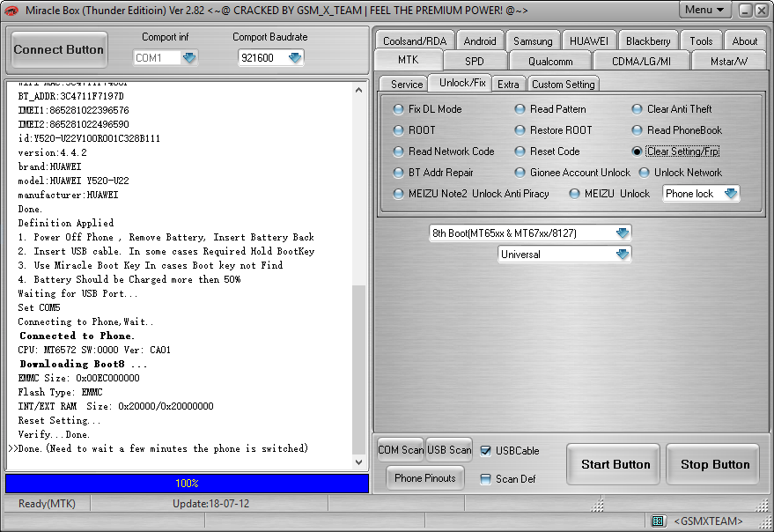Switch to the Blackberry tab
The width and height of the screenshot is (774, 532).
tap(648, 41)
